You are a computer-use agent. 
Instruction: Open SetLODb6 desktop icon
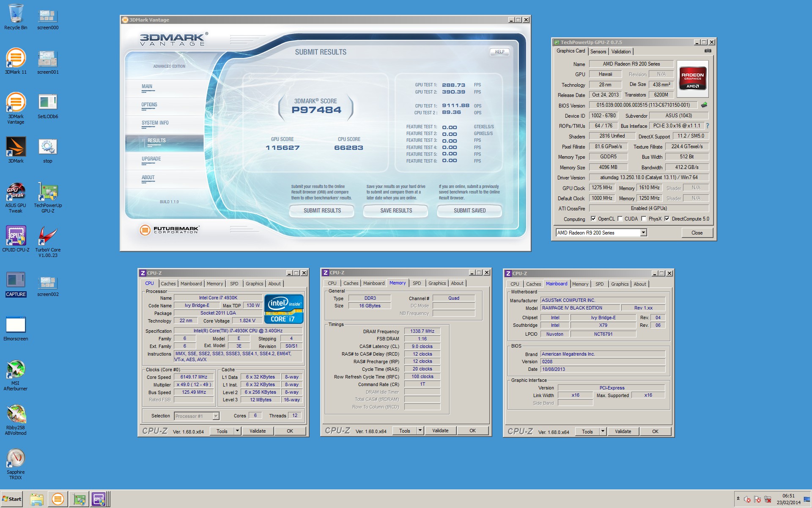coord(48,106)
